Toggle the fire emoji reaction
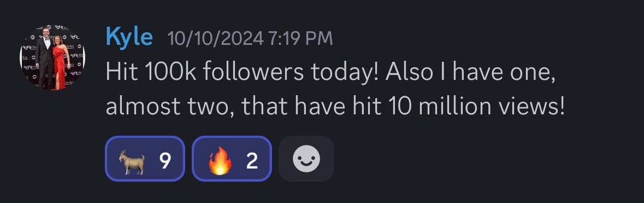 point(232,159)
